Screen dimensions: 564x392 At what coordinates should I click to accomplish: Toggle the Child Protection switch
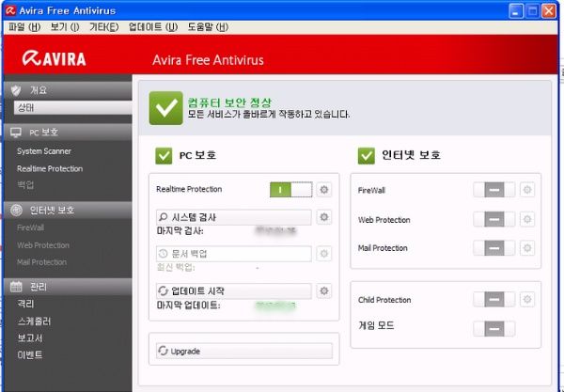pyautogui.click(x=493, y=299)
